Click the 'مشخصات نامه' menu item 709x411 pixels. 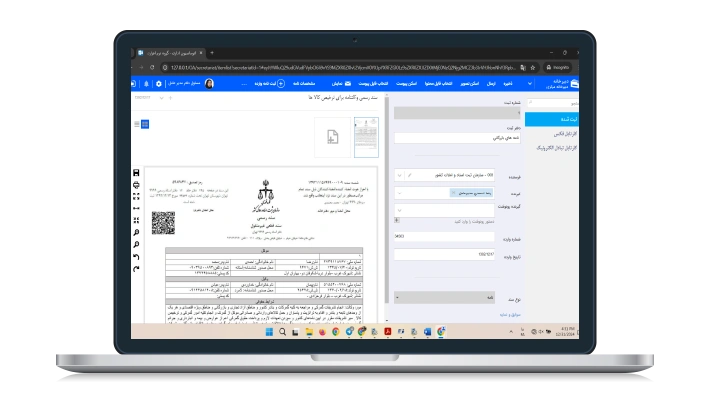point(304,84)
